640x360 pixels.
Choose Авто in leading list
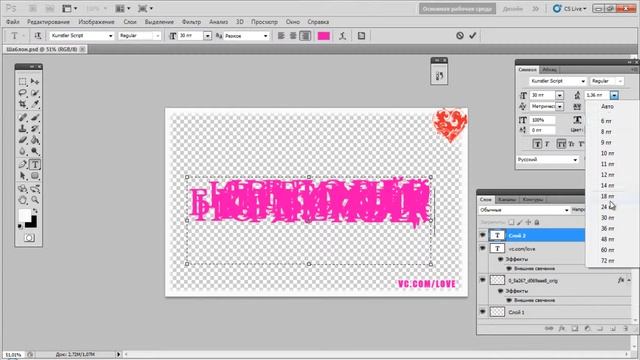tap(607, 107)
